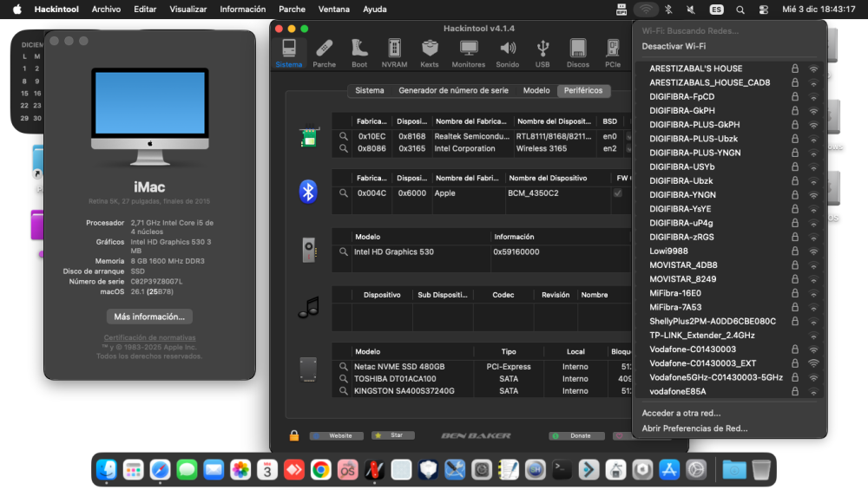
Task: Click magnifier icon for Apple 0x004C Bluetooth row
Action: pyautogui.click(x=344, y=193)
